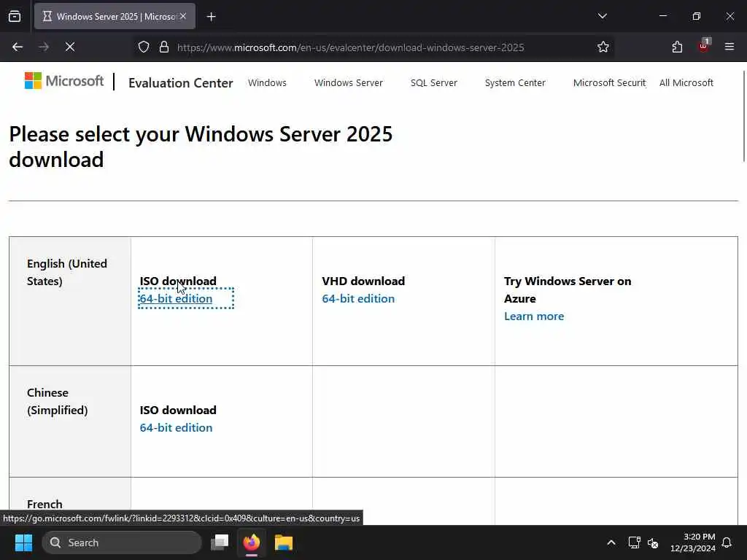Open Firefox hamburger application menu
747x560 pixels.
coord(729,47)
